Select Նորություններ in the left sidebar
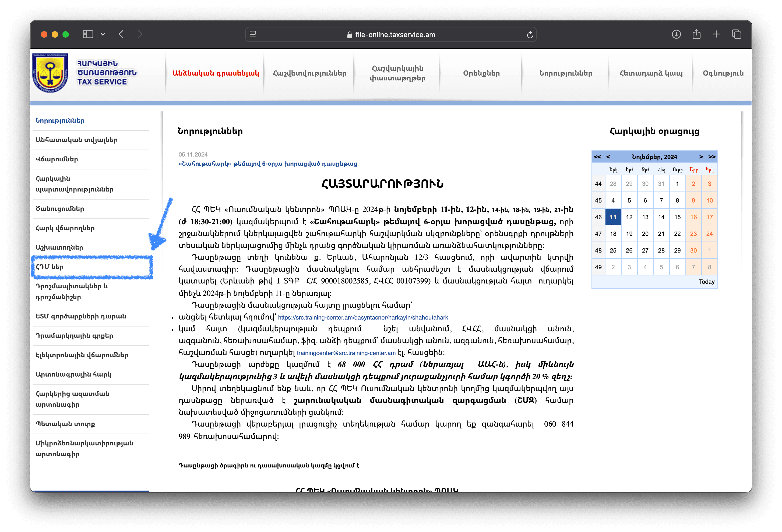 pos(91,121)
